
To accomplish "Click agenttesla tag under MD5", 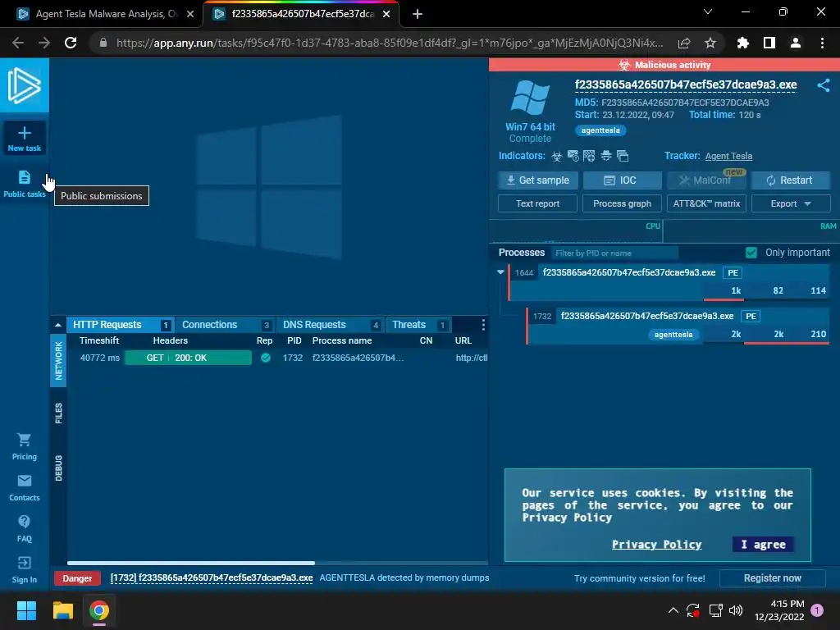I will (600, 130).
